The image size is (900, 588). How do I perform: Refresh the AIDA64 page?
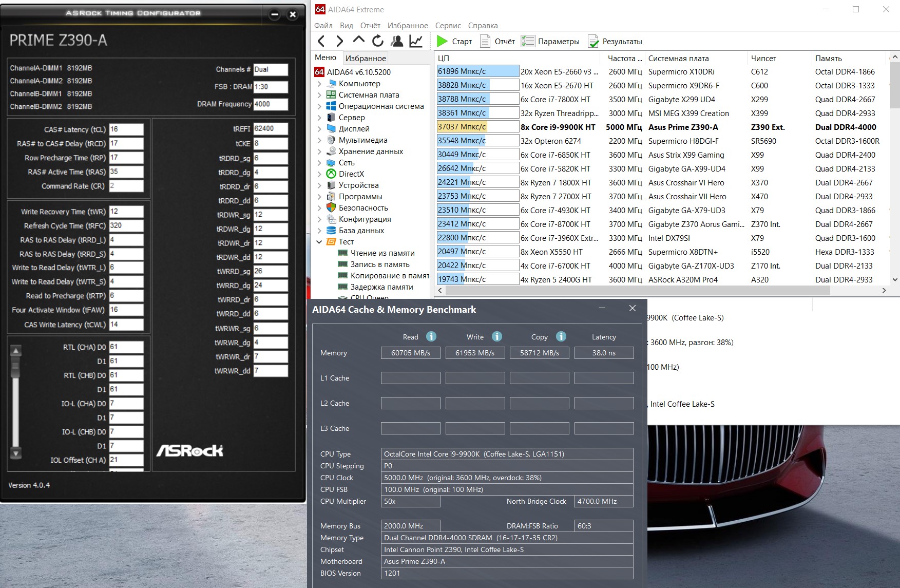pyautogui.click(x=377, y=41)
